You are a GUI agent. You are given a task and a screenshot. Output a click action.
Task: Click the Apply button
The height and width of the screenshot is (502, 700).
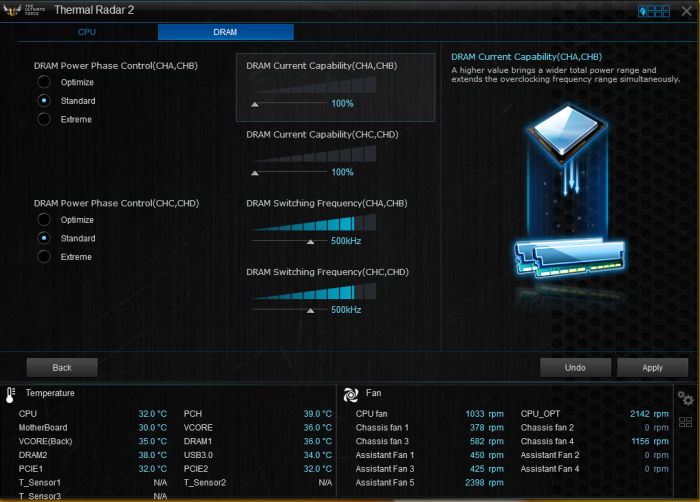pos(652,368)
